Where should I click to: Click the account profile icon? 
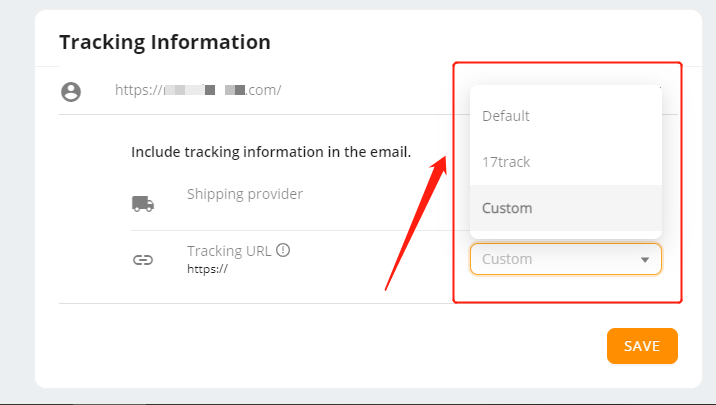[x=71, y=92]
